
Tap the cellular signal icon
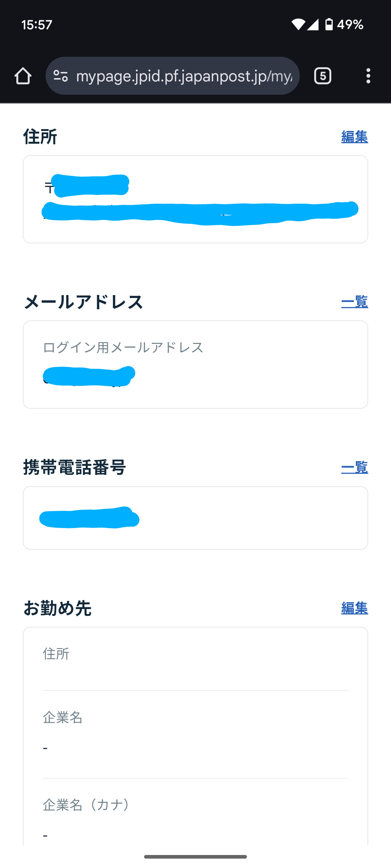pos(313,25)
